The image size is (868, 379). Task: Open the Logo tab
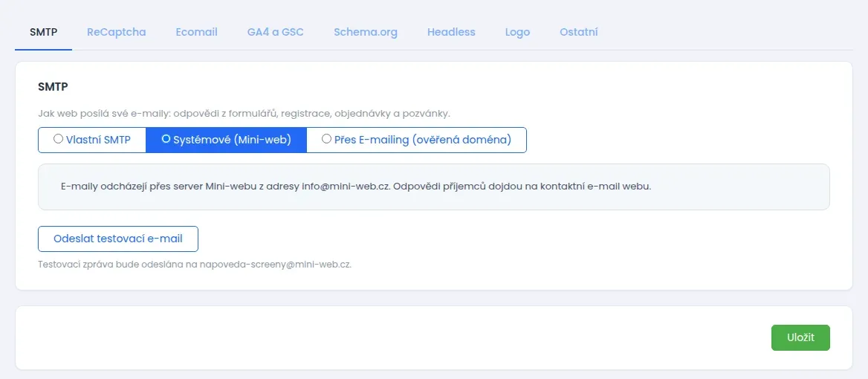pos(517,32)
